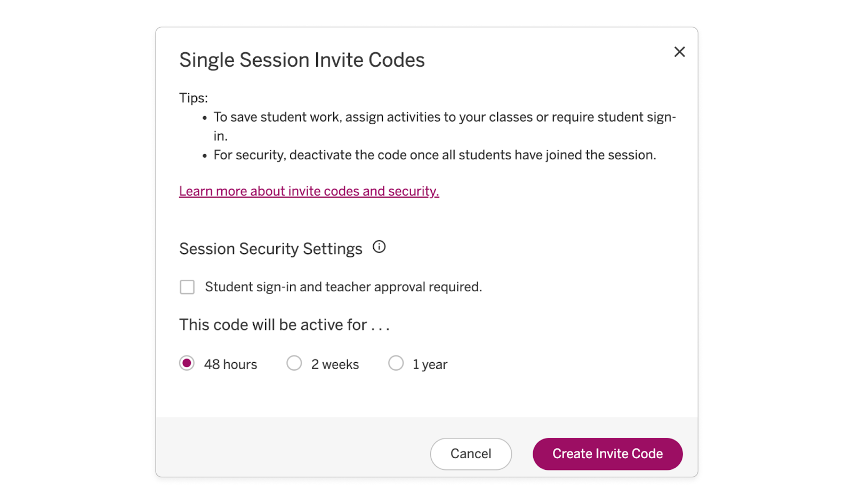
Task: Select the 48 hours radio button
Action: pyautogui.click(x=187, y=363)
